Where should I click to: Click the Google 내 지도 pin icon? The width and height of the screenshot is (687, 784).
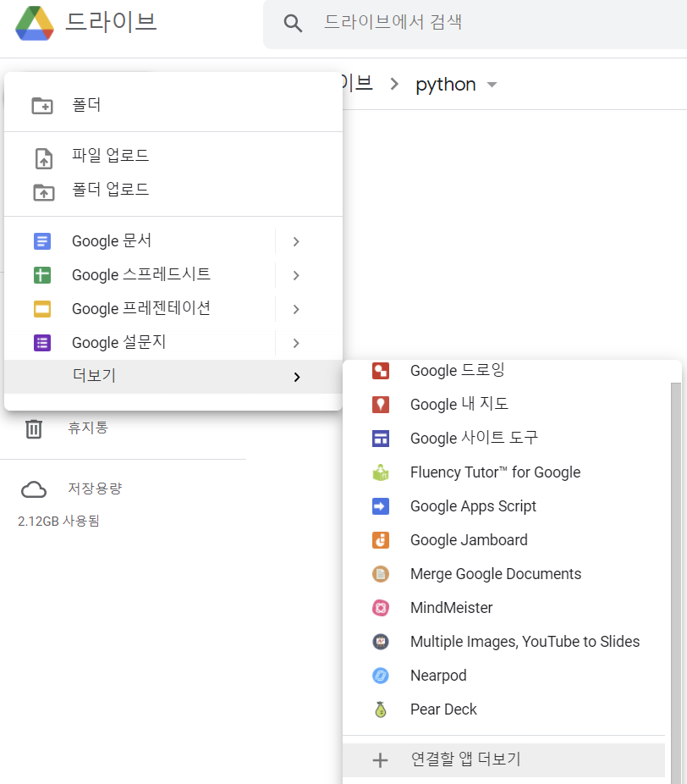[381, 405]
